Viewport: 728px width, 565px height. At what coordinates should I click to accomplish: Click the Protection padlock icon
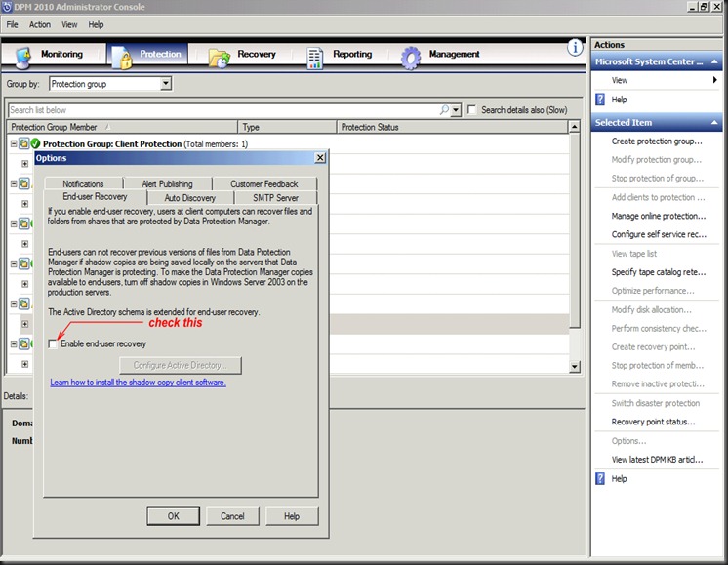pyautogui.click(x=122, y=58)
